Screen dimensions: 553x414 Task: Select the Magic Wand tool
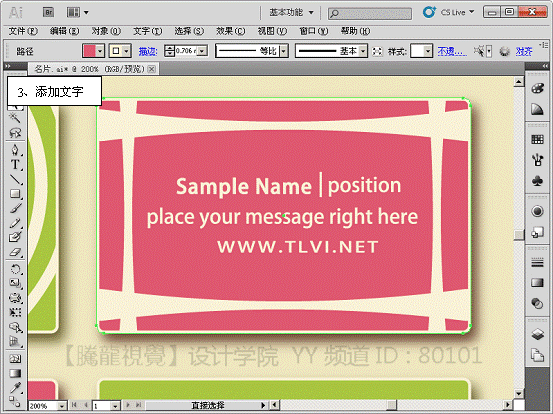tap(15, 117)
